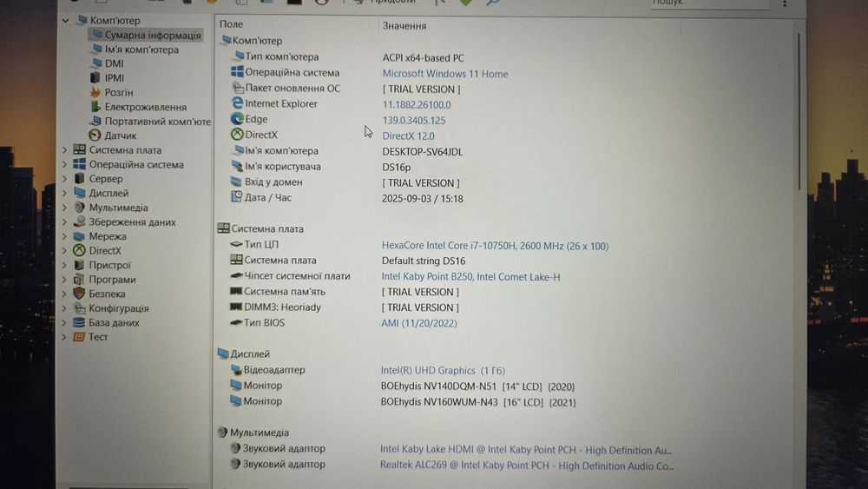Expand the Мережа tree node

click(x=64, y=236)
